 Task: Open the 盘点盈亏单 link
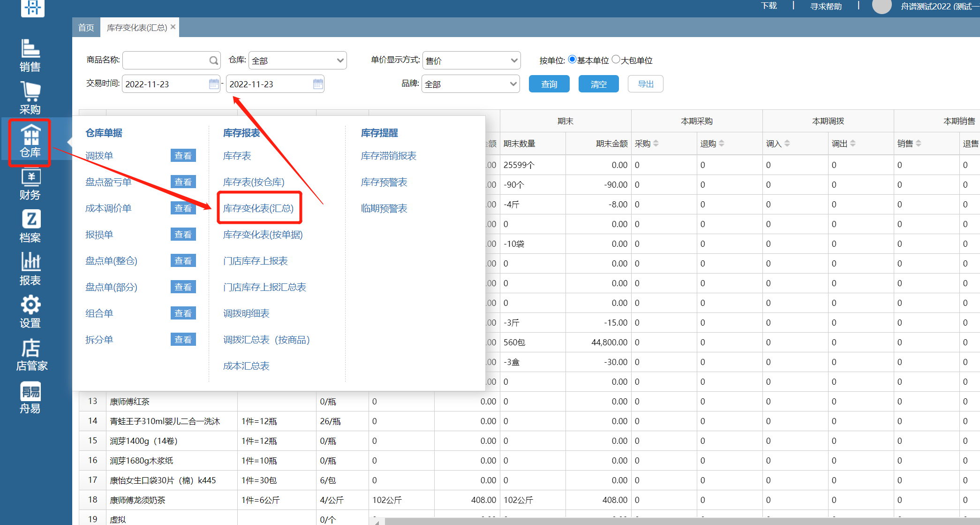(108, 182)
